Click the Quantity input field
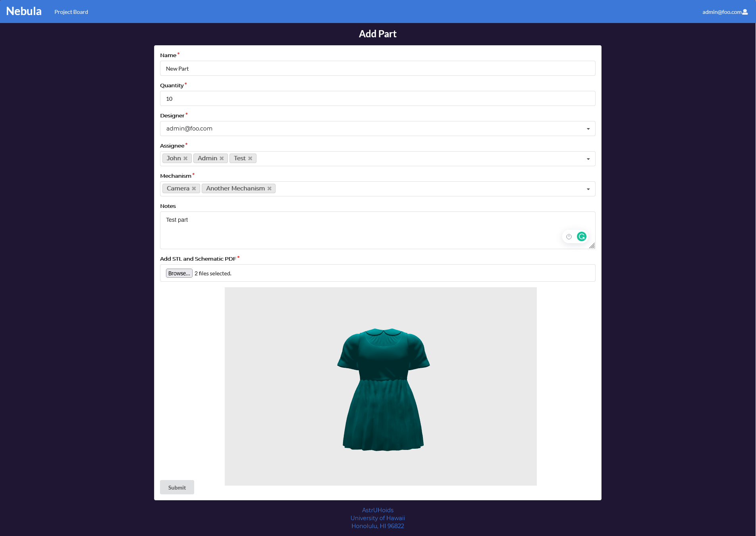Image resolution: width=756 pixels, height=536 pixels. (378, 98)
